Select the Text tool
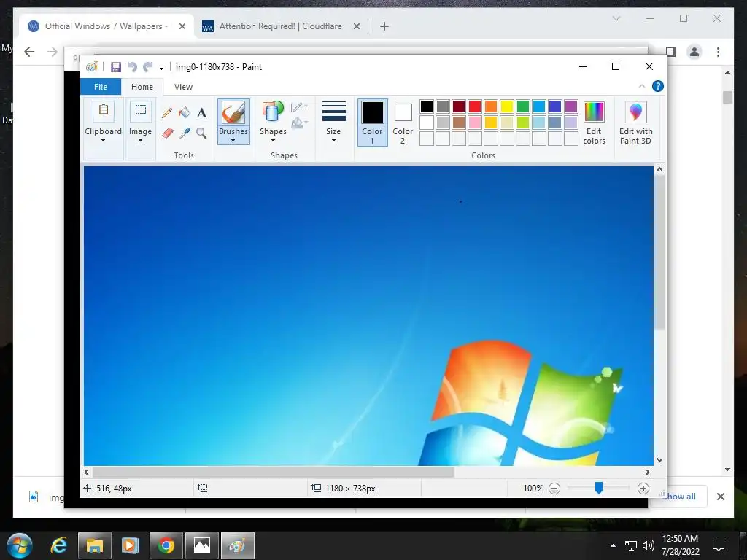This screenshot has width=747, height=560. pyautogui.click(x=202, y=113)
